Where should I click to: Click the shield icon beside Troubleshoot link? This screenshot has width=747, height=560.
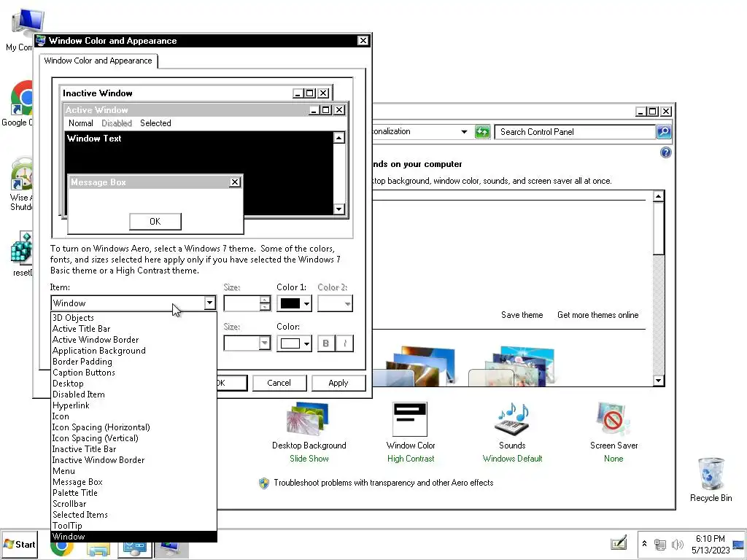(264, 483)
